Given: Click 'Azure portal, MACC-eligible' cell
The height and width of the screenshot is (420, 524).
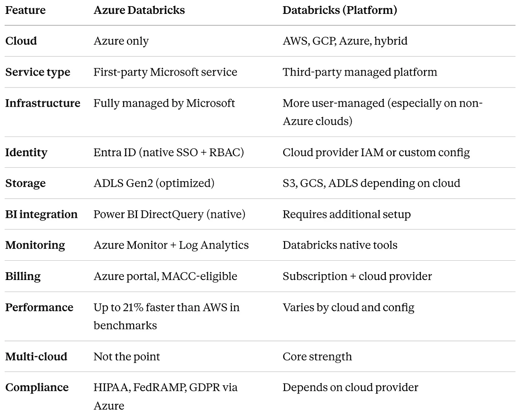Looking at the screenshot, I should coord(166,277).
